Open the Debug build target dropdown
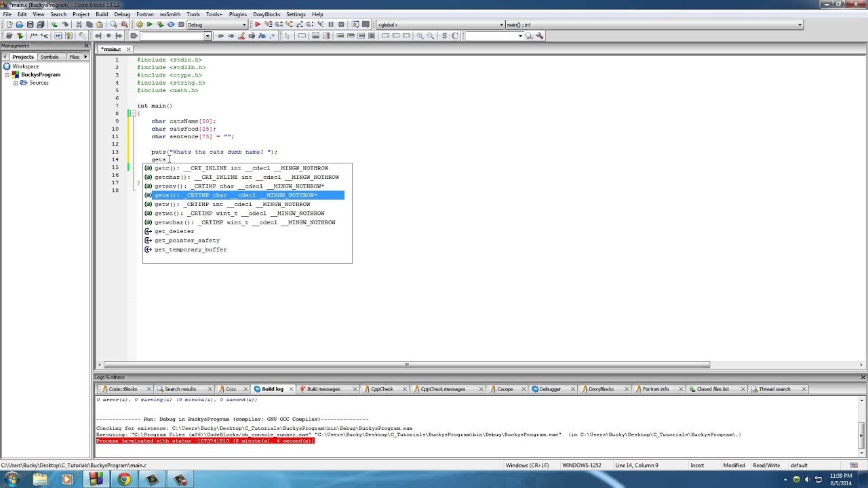 [244, 25]
